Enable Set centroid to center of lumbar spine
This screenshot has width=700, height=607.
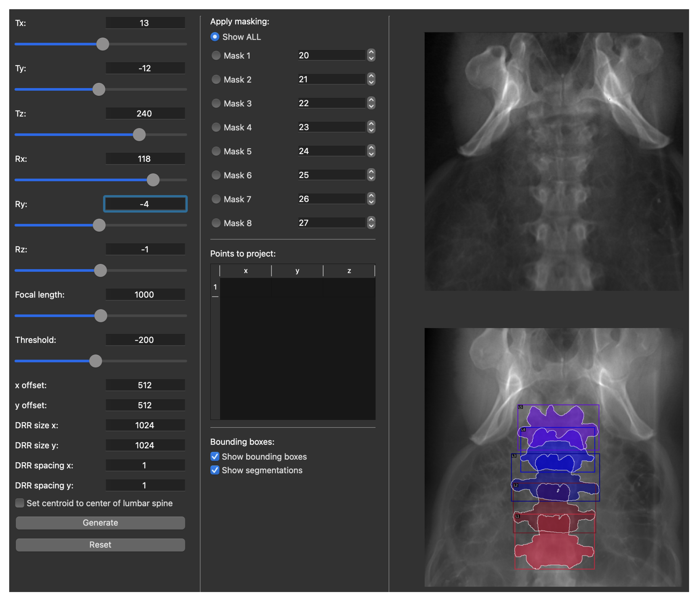[20, 503]
